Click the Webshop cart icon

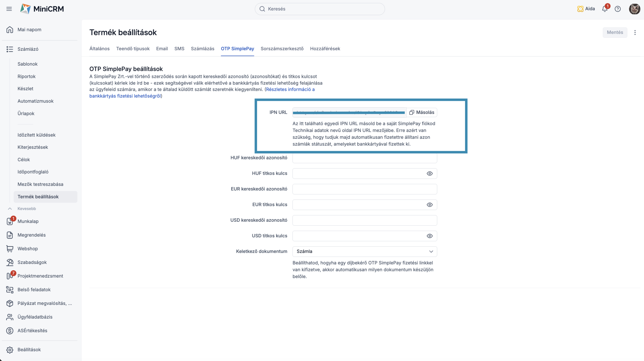[x=10, y=249]
